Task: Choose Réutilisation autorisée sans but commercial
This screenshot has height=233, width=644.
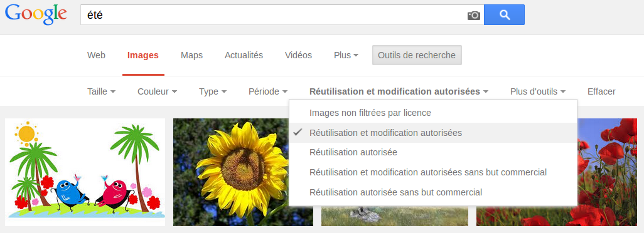Action: [433, 192]
